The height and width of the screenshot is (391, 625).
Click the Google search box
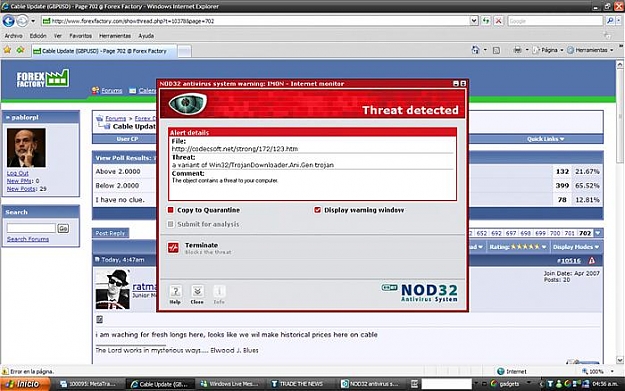pyautogui.click(x=555, y=21)
